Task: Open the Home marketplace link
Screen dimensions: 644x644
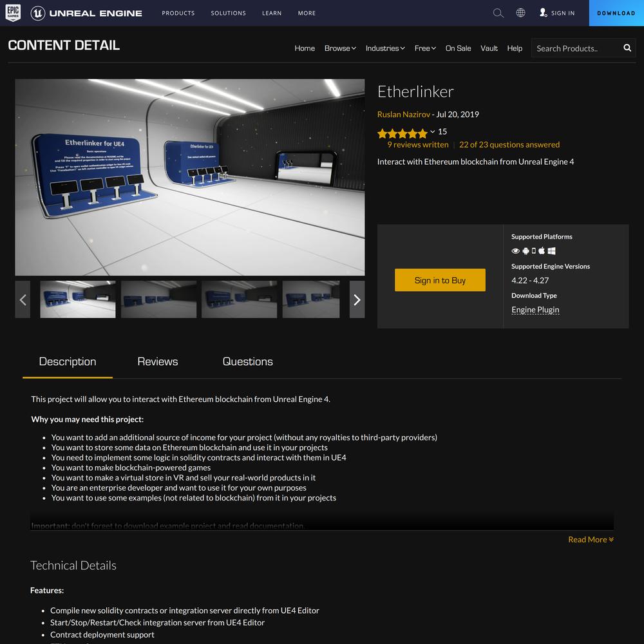Action: (x=305, y=48)
